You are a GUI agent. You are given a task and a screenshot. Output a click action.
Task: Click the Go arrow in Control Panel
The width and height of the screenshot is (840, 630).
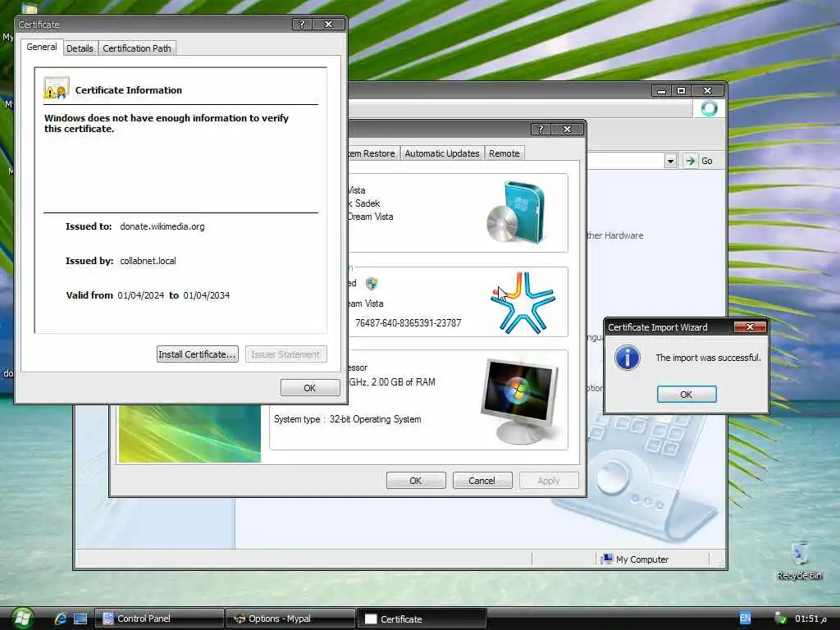[690, 161]
